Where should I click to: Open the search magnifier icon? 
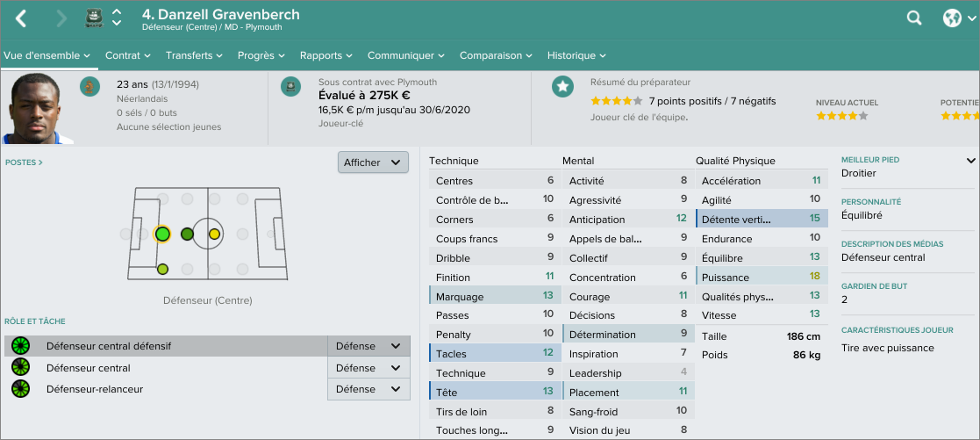click(914, 18)
